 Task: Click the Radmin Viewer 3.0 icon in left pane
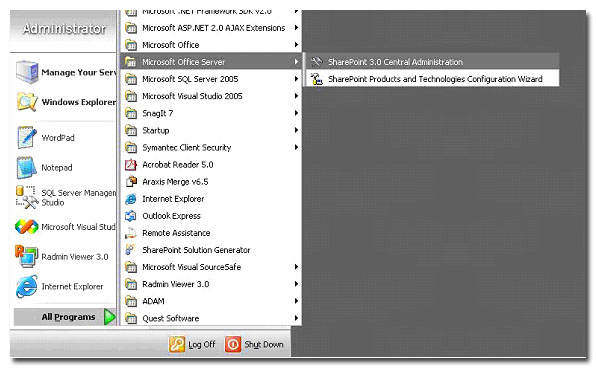[27, 257]
